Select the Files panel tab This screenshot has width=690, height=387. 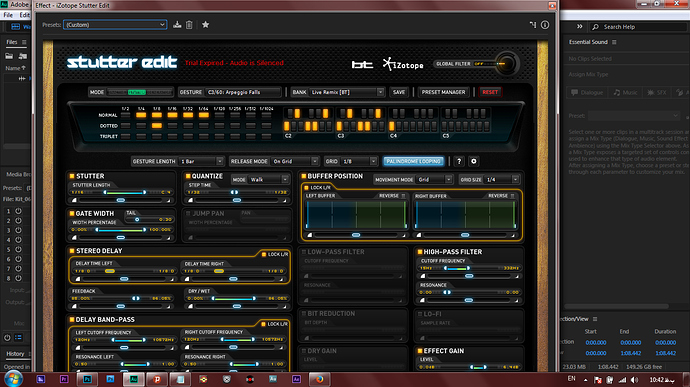coord(12,42)
